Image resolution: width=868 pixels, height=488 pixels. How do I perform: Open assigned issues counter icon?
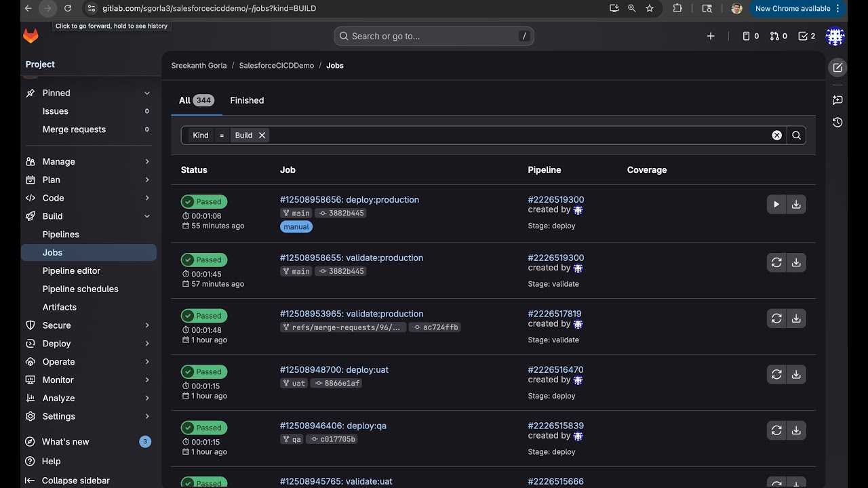751,36
